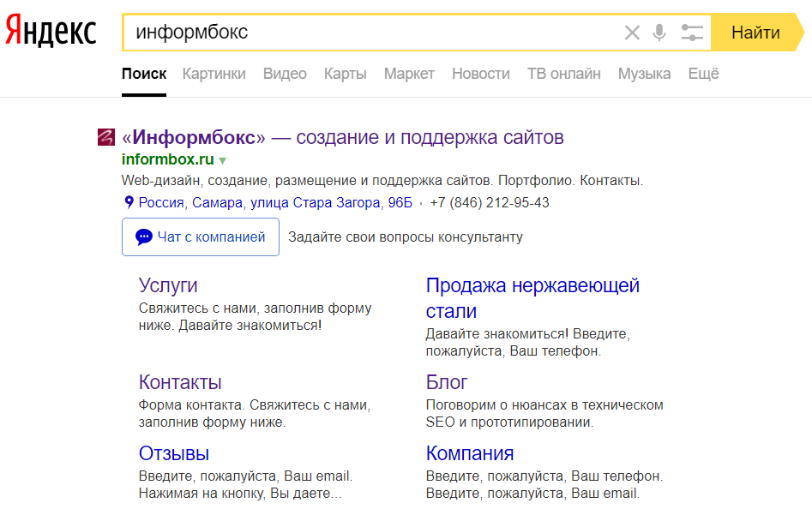
Task: Open the Услуги sitelink
Action: (168, 285)
